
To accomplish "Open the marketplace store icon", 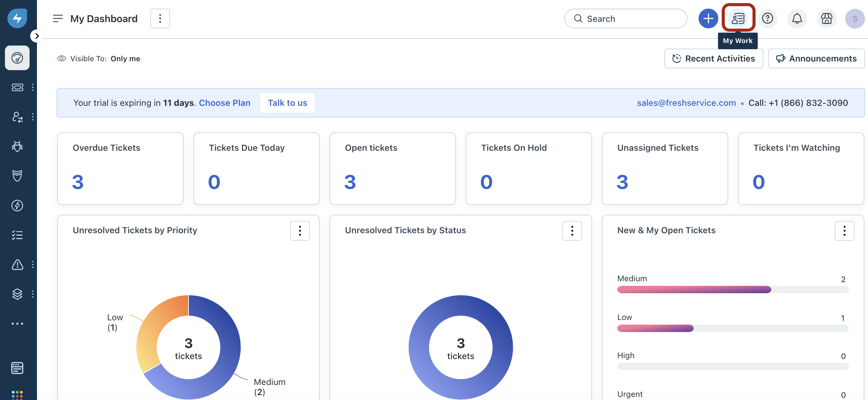I will coord(826,18).
